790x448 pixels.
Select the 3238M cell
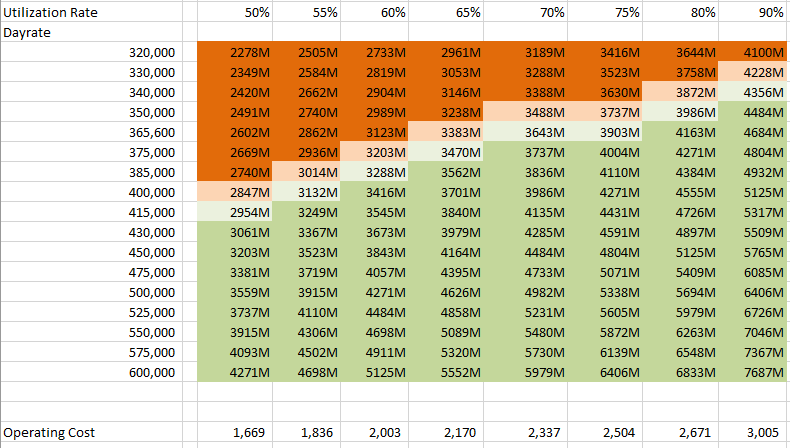coord(446,112)
